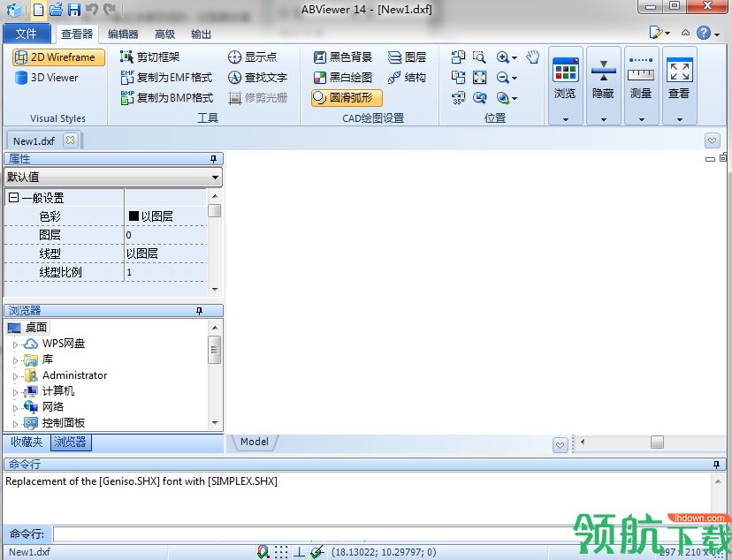Screen dimensions: 732x560
Task: Pin the 浏览器 browser panel
Action: pyautogui.click(x=199, y=311)
